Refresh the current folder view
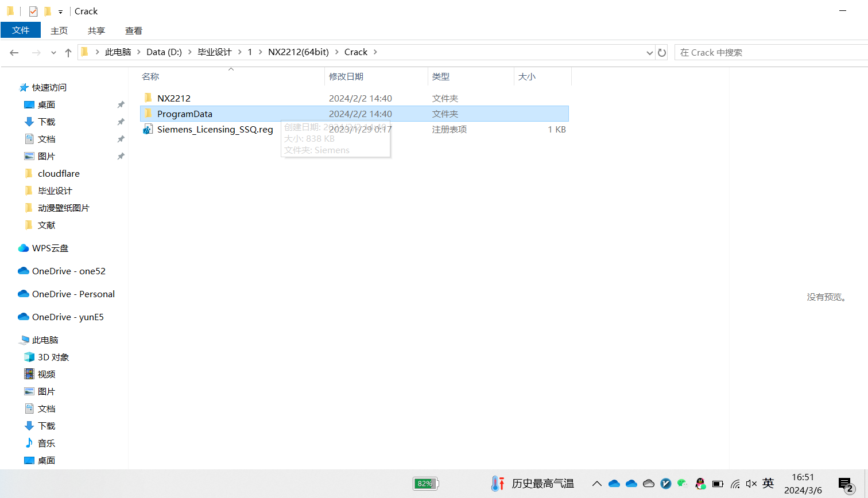 pos(662,53)
